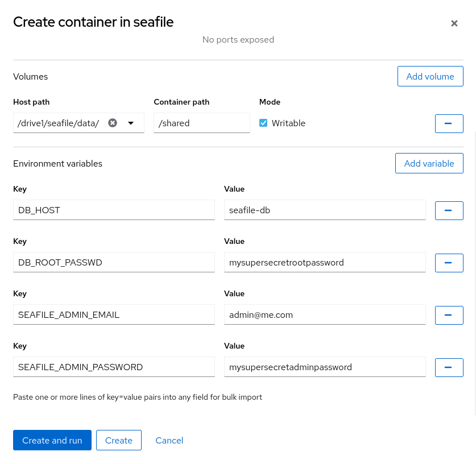The height and width of the screenshot is (464, 476).
Task: Focus the DB_HOST key field
Action: click(114, 210)
